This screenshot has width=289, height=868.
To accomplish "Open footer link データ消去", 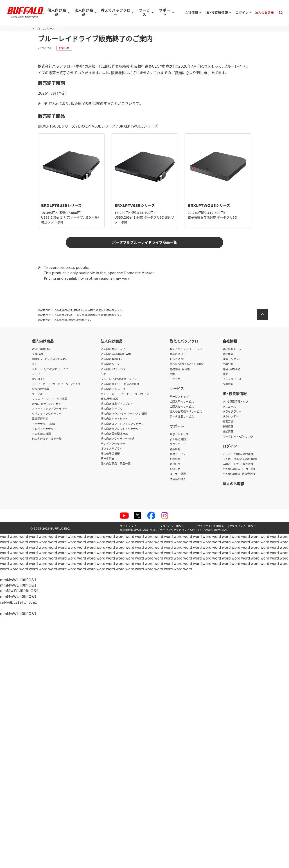I will (107, 459).
